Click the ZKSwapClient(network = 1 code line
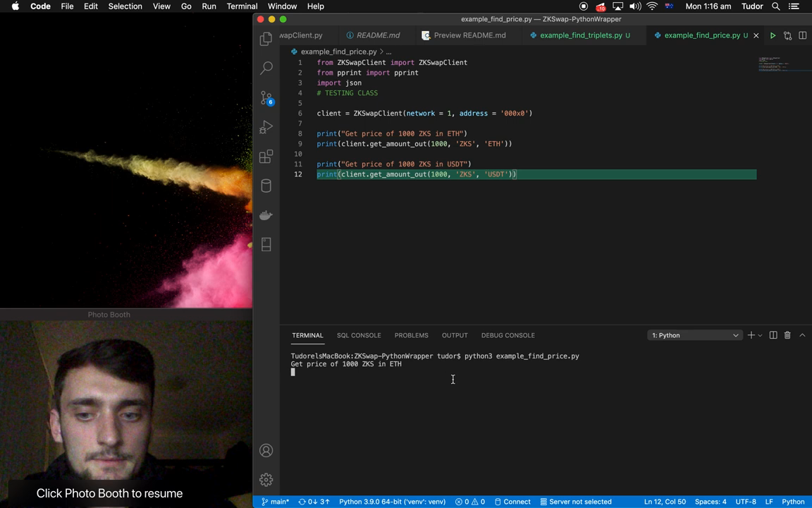Image resolution: width=812 pixels, height=508 pixels. coord(424,114)
